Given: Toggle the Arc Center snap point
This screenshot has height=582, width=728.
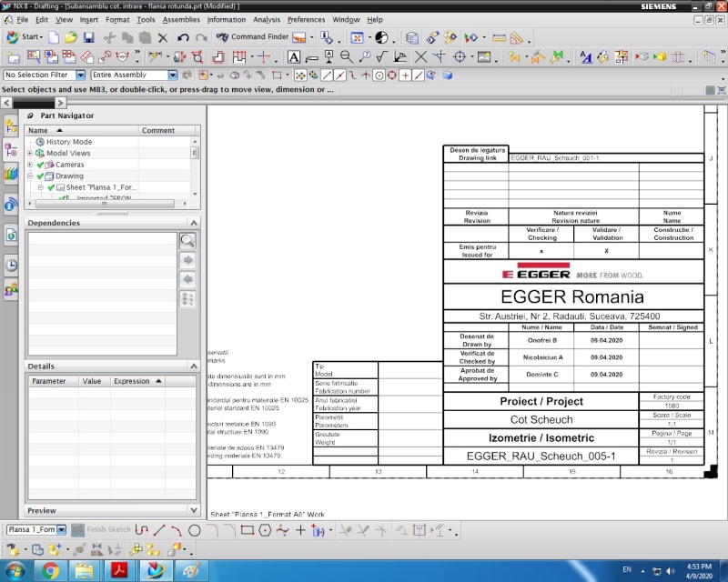Looking at the screenshot, I should [x=379, y=75].
